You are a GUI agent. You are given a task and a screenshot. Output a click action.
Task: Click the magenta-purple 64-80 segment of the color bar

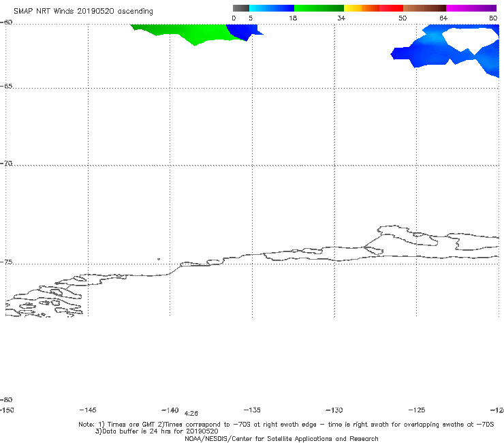(x=471, y=8)
